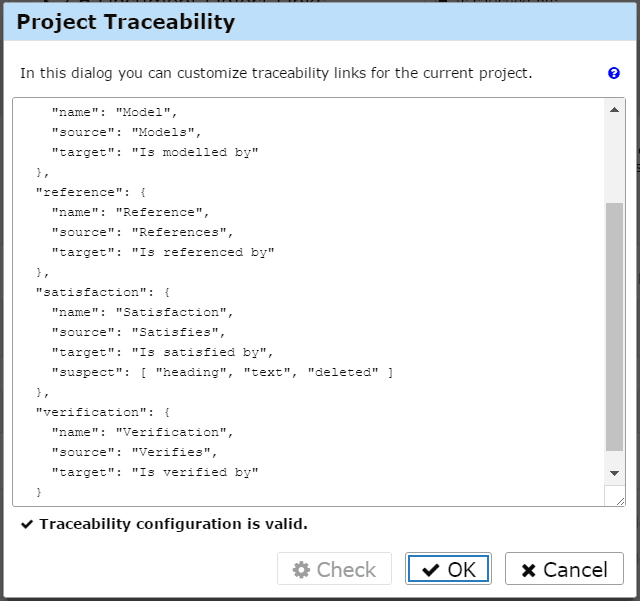The image size is (640, 601).
Task: Click the text area resize handle
Action: point(620,500)
